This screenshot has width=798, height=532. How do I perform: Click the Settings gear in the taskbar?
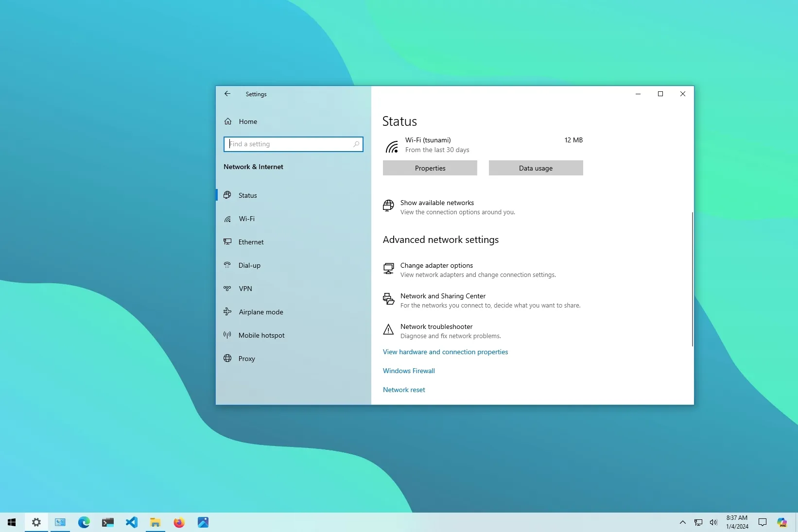click(x=36, y=522)
